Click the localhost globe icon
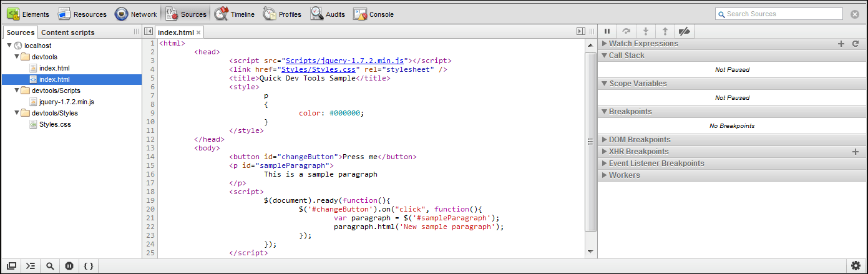 tap(18, 46)
